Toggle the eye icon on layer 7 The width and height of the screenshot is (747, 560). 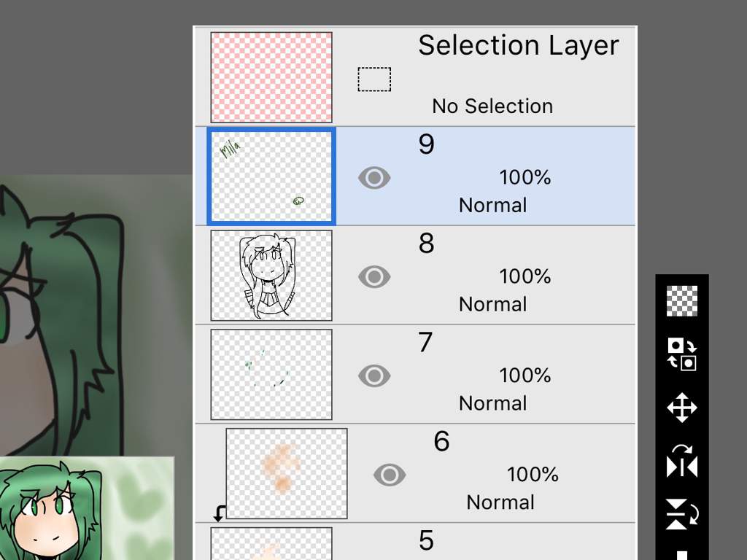(x=374, y=376)
